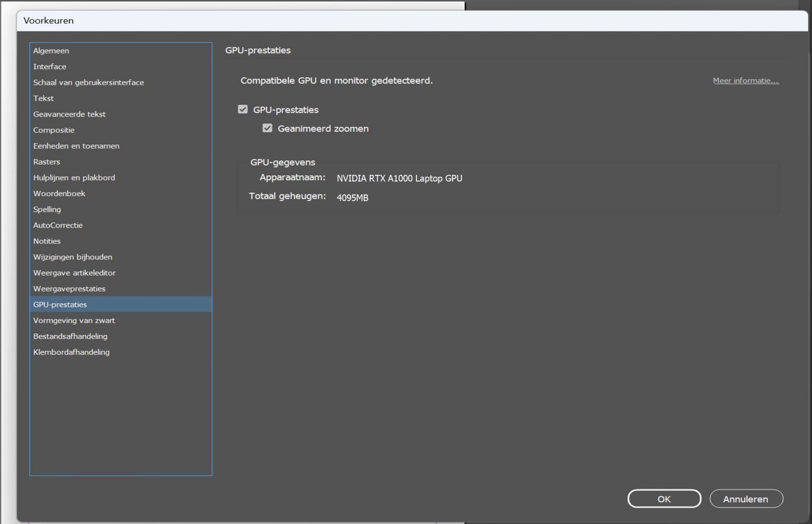812x524 pixels.
Task: Open Weergaveprestaties preferences
Action: [x=69, y=288]
